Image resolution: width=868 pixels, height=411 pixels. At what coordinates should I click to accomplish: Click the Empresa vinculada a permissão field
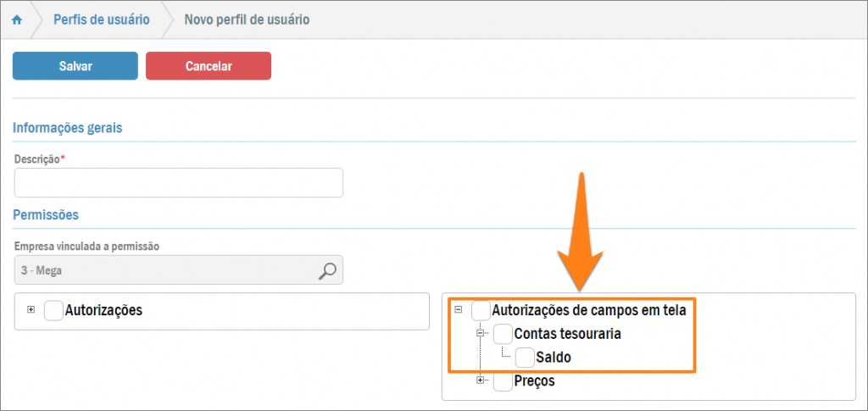(x=165, y=270)
